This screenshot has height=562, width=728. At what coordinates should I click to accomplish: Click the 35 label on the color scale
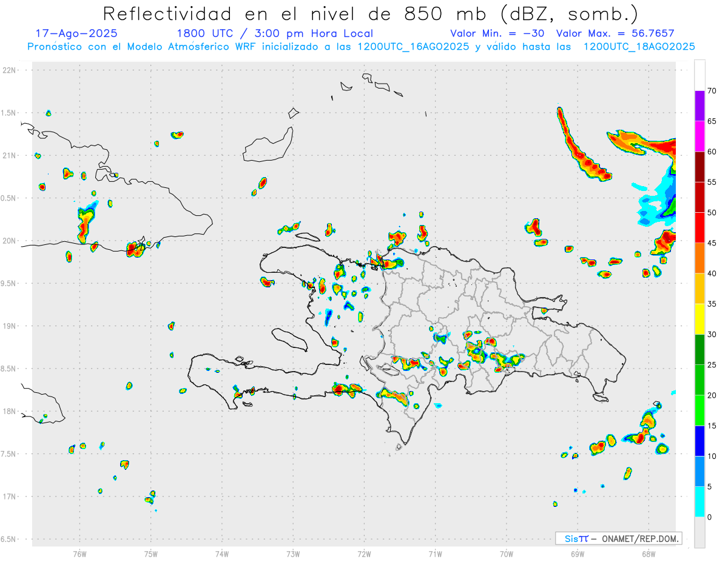pos(712,304)
